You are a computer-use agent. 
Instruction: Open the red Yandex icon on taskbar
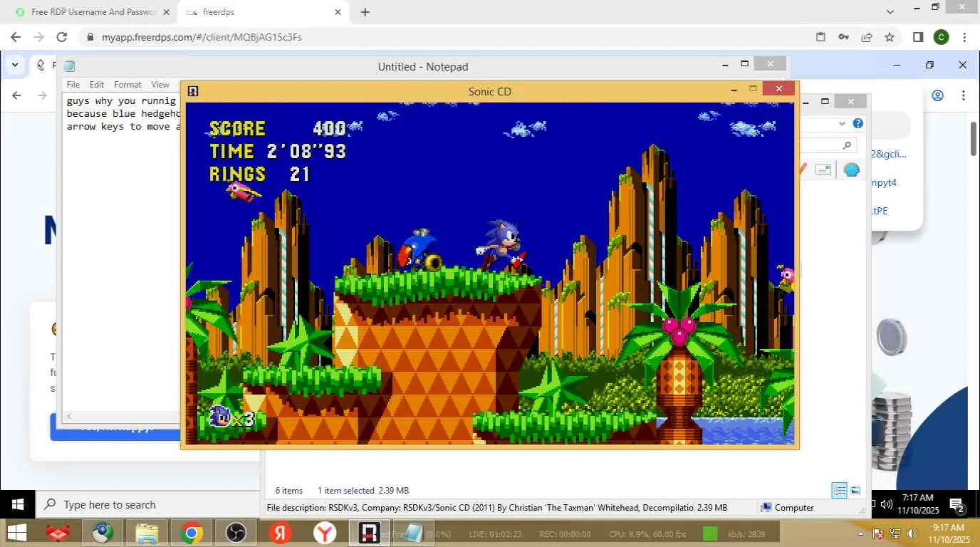point(280,533)
